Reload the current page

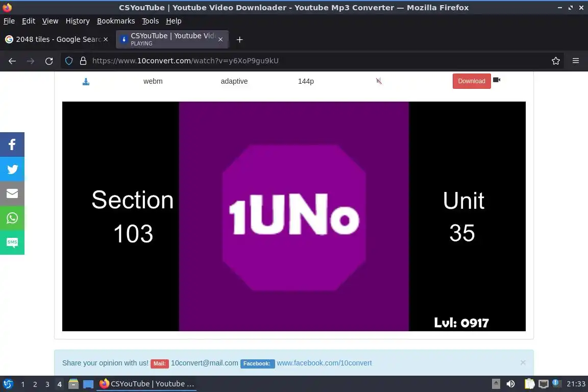click(x=49, y=61)
